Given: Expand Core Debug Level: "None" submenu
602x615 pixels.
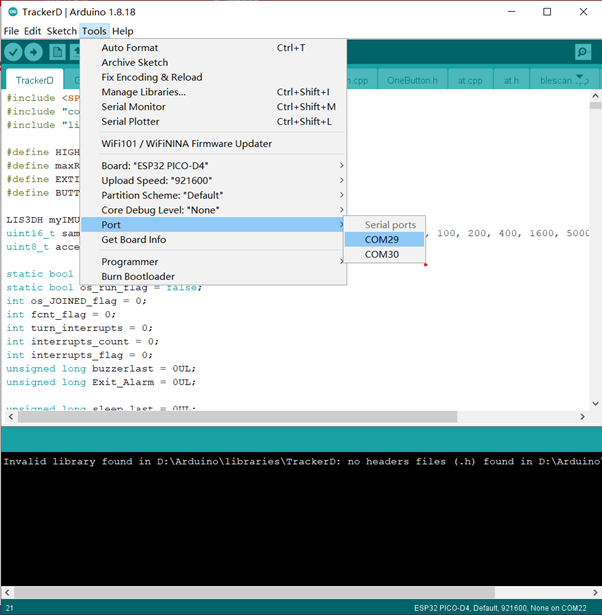Looking at the screenshot, I should (213, 210).
